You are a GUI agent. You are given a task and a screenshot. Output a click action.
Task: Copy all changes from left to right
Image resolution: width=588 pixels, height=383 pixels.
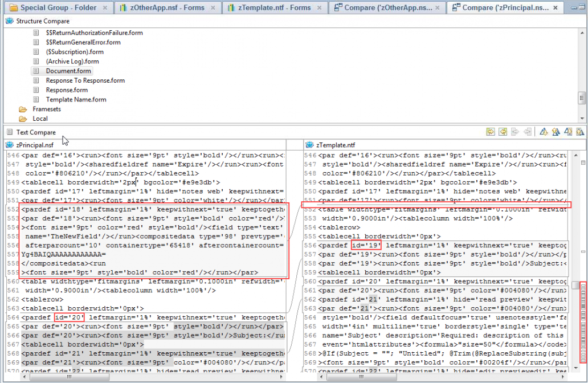click(x=491, y=132)
